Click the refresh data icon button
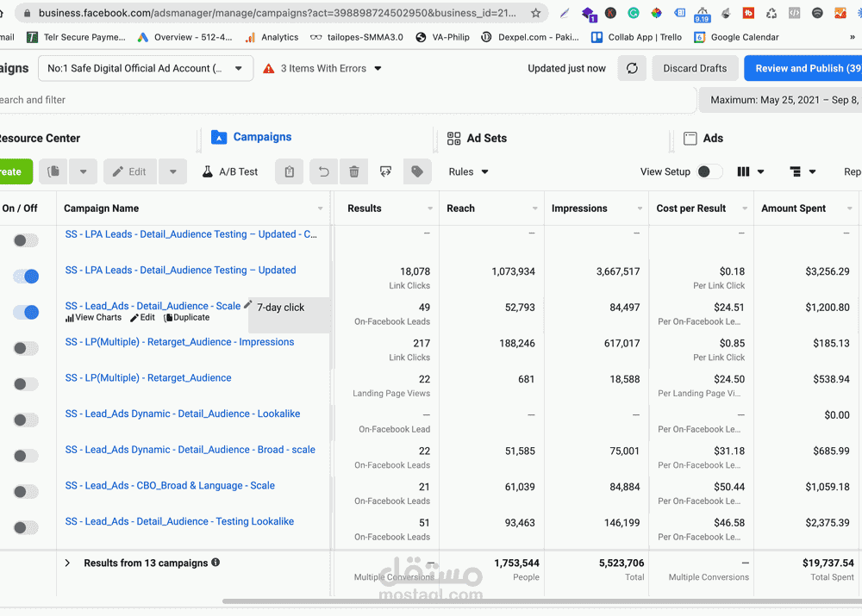 (x=632, y=68)
